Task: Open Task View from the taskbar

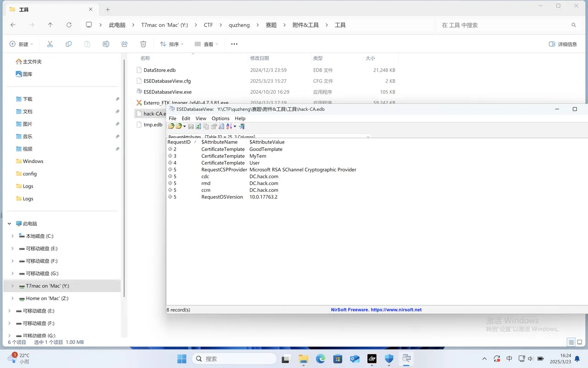Action: [286, 359]
